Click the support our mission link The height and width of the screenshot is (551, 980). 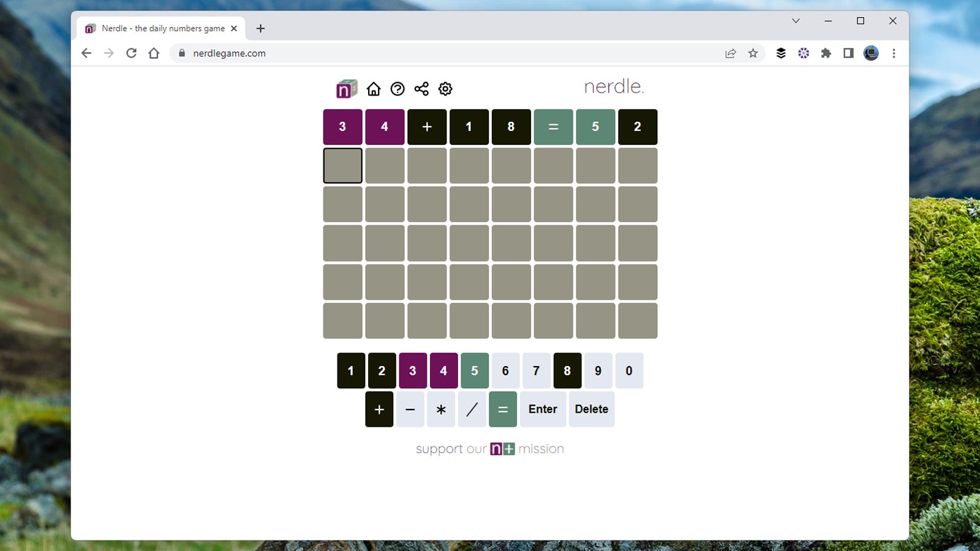pos(489,449)
